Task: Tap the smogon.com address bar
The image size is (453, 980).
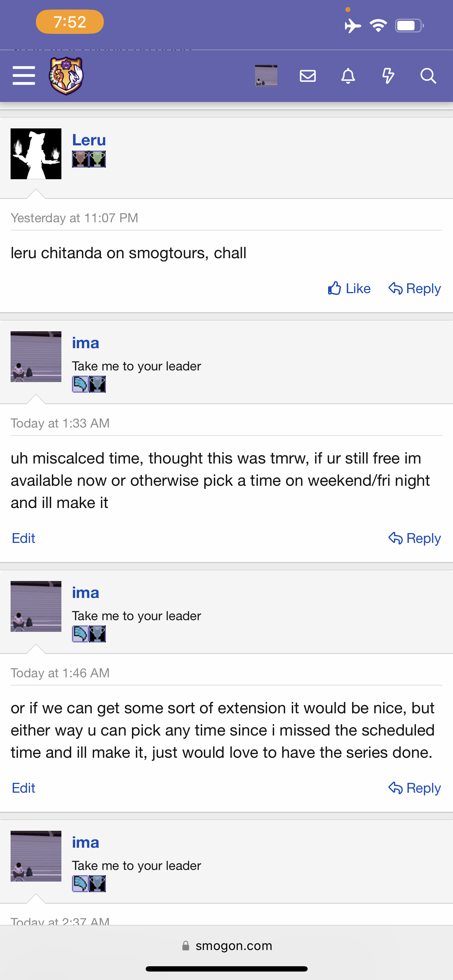Action: (227, 946)
